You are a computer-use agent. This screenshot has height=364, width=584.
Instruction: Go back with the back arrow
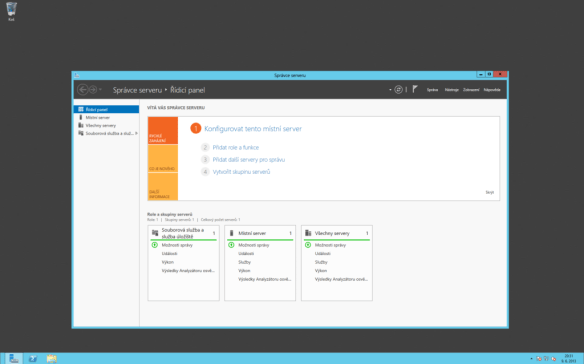(83, 89)
